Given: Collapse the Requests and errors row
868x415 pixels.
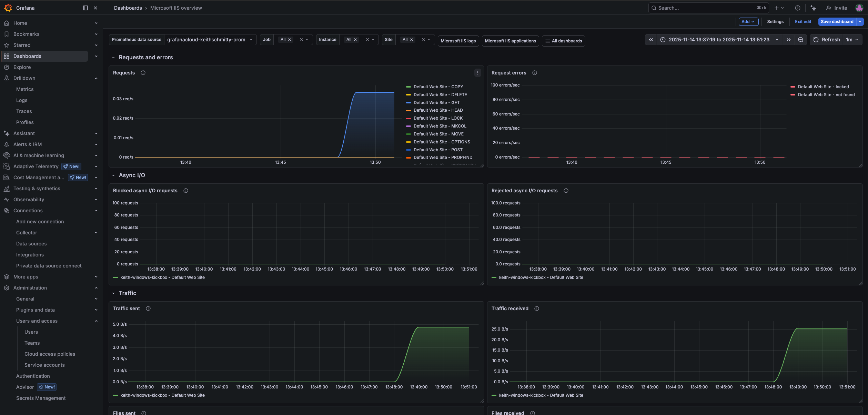Looking at the screenshot, I should 113,58.
